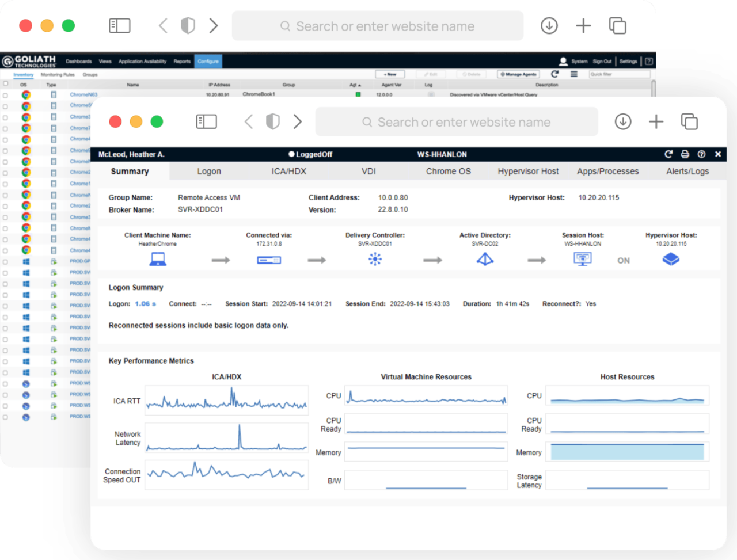The image size is (737, 560).
Task: Check the checkbox next to ChromeN63
Action: point(5,94)
